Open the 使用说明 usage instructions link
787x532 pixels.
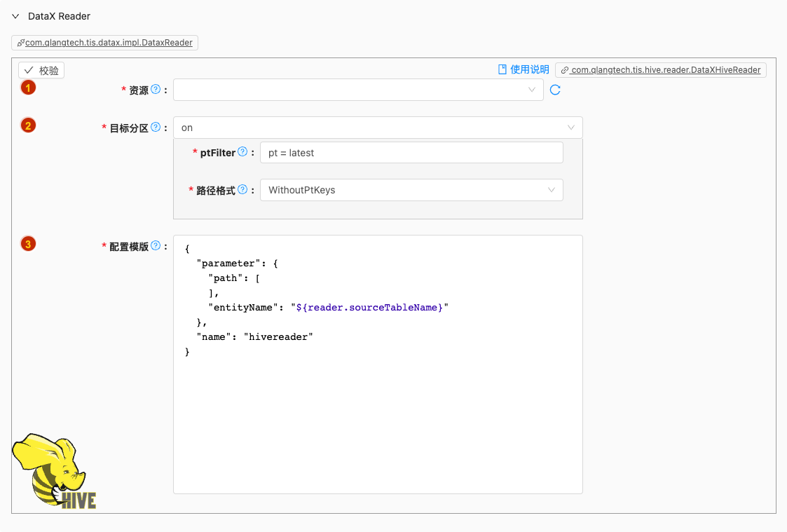523,69
